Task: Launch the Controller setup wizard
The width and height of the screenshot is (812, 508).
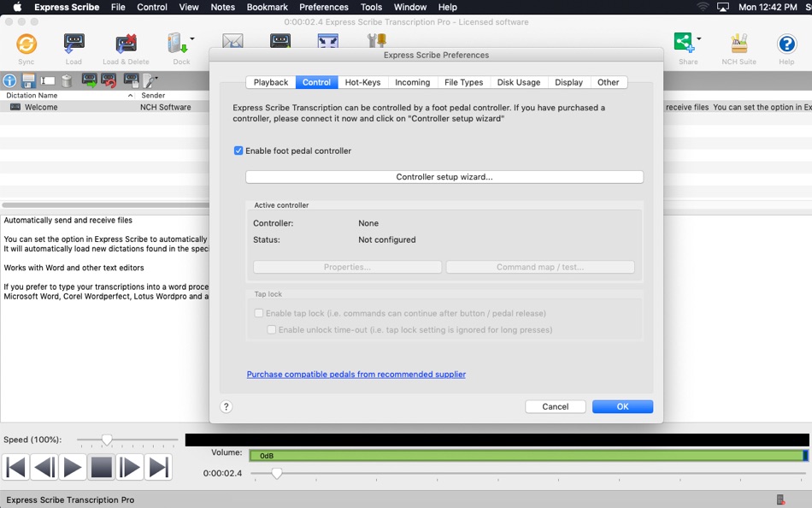Action: 444,176
